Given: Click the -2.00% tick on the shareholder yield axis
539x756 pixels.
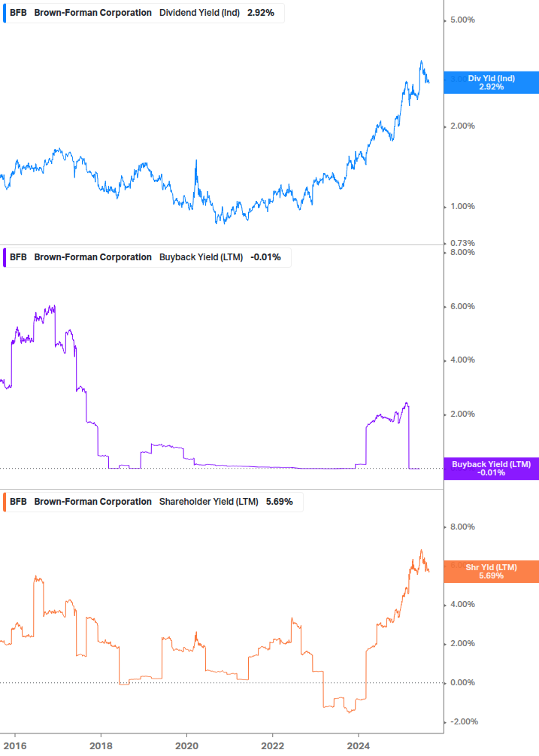Looking at the screenshot, I should point(464,721).
